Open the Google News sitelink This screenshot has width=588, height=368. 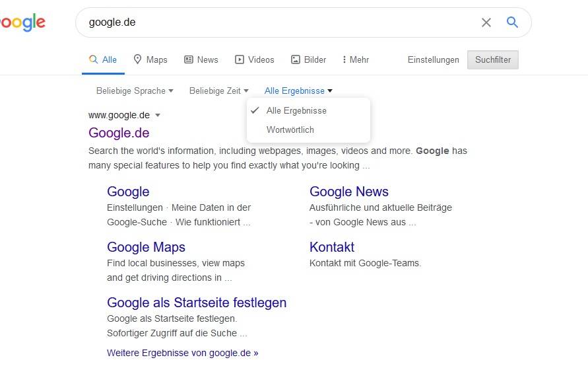point(348,192)
